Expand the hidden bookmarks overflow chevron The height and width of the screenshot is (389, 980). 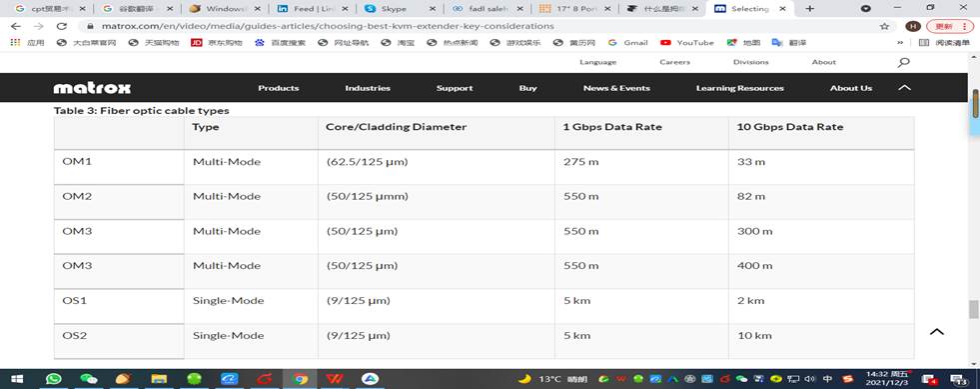[900, 43]
